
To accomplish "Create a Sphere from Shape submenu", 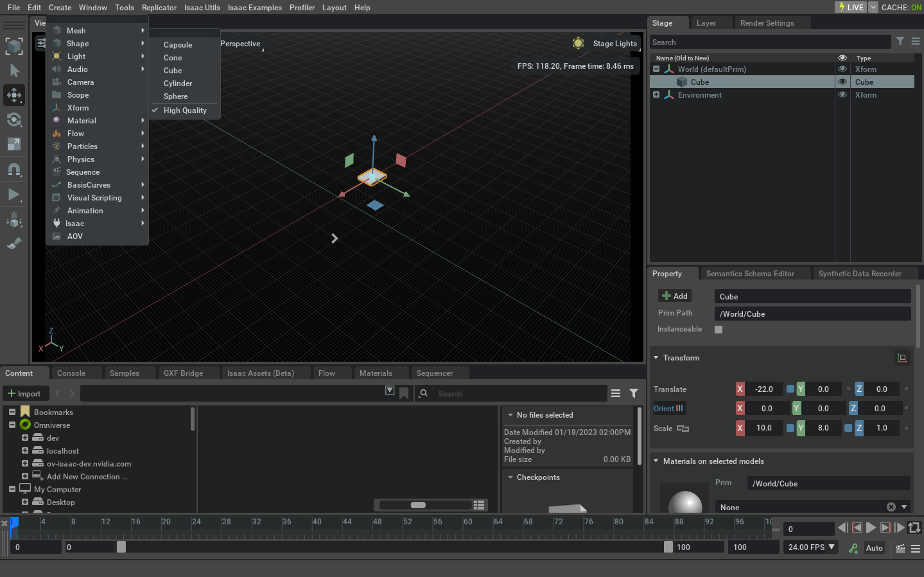I will pyautogui.click(x=185, y=96).
